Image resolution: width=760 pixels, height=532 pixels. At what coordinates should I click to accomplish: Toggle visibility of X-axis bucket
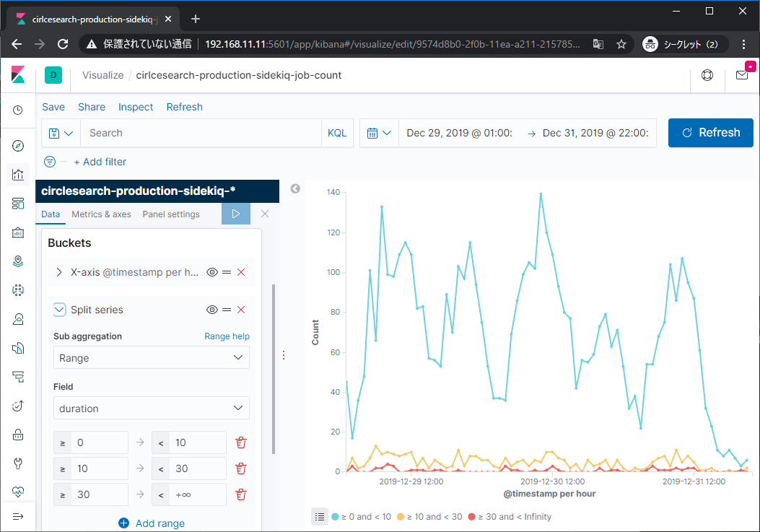212,272
